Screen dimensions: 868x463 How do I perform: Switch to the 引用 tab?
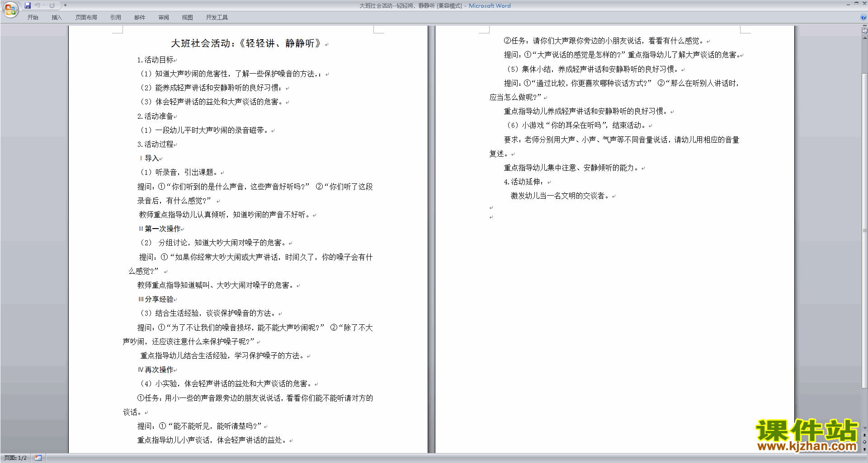click(116, 18)
